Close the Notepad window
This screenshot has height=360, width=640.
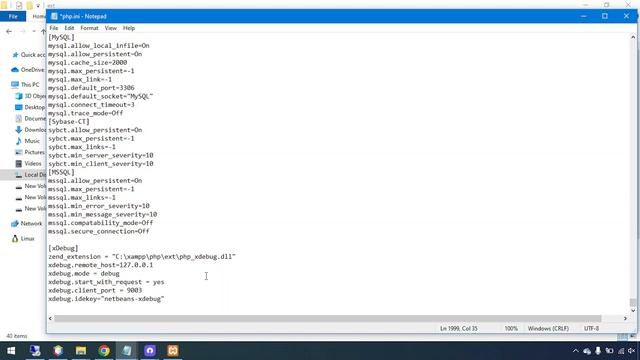click(627, 16)
